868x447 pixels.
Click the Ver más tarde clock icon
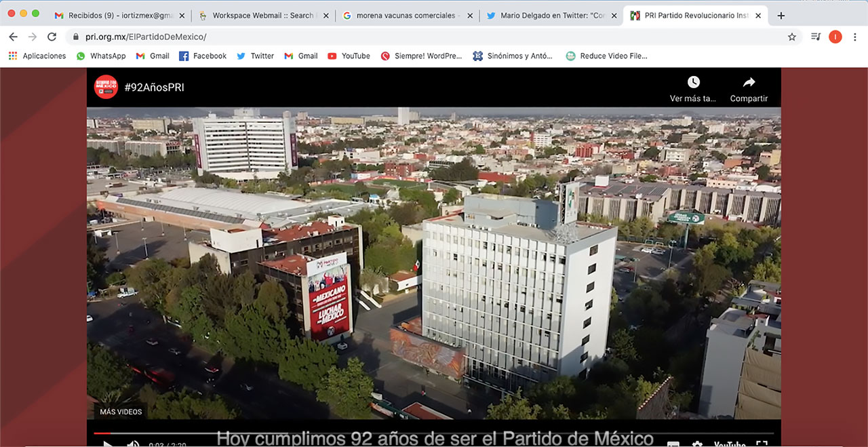[693, 83]
